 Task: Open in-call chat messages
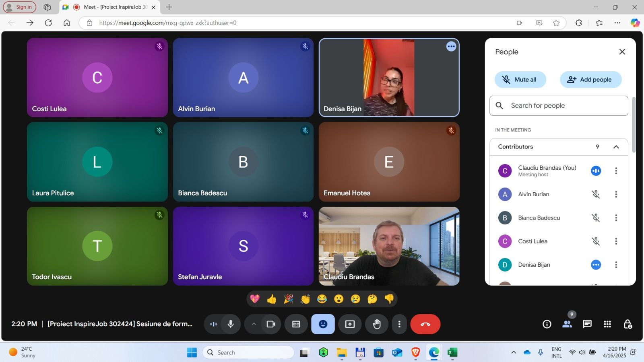pos(587,324)
